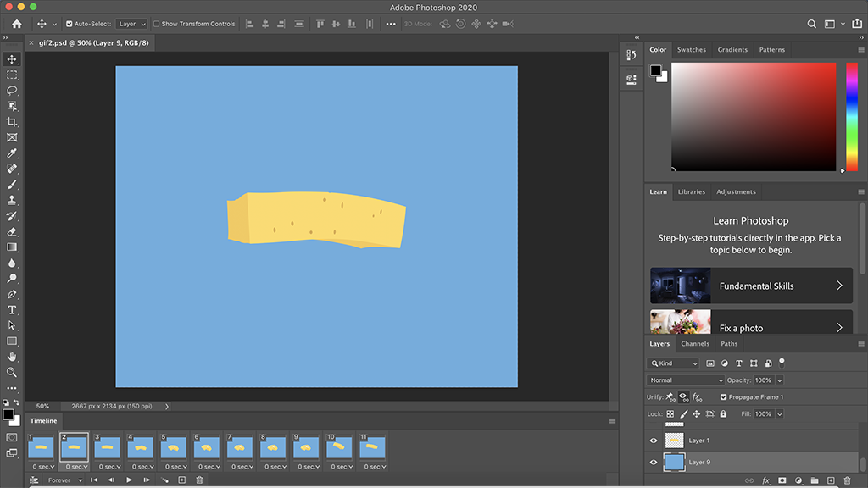This screenshot has width=868, height=488.
Task: Select the Crop tool
Action: point(12,121)
